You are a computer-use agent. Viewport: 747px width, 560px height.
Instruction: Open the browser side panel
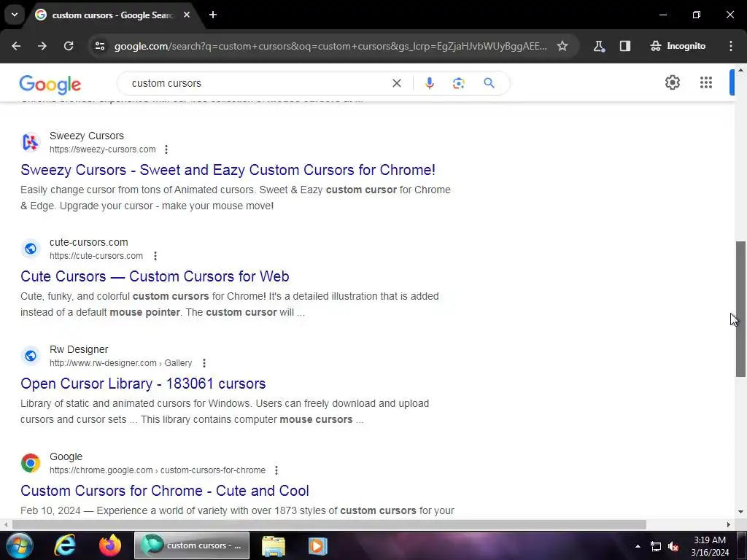click(x=625, y=46)
